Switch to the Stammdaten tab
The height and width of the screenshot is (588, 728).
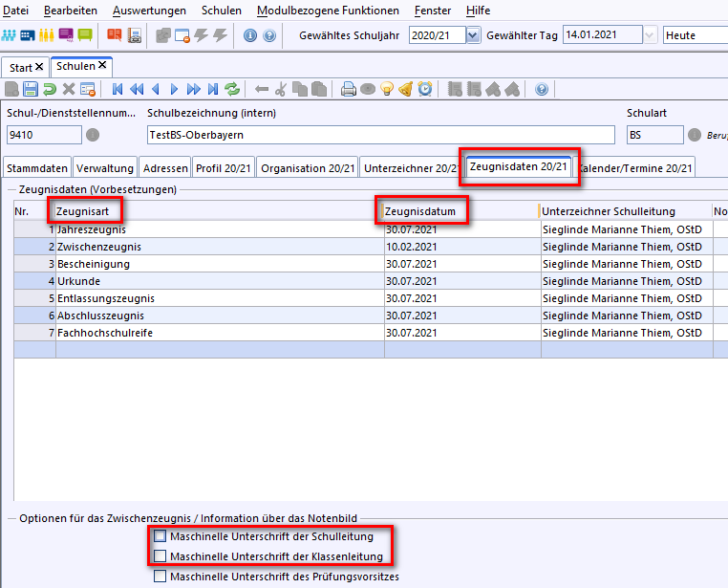click(37, 168)
